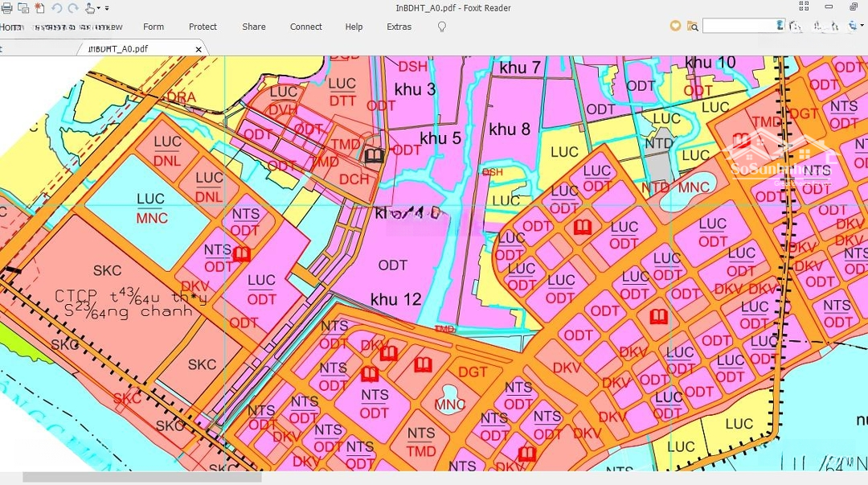The width and height of the screenshot is (868, 485).
Task: Open the Customize Quick Access Toolbar arrow
Action: [107, 9]
